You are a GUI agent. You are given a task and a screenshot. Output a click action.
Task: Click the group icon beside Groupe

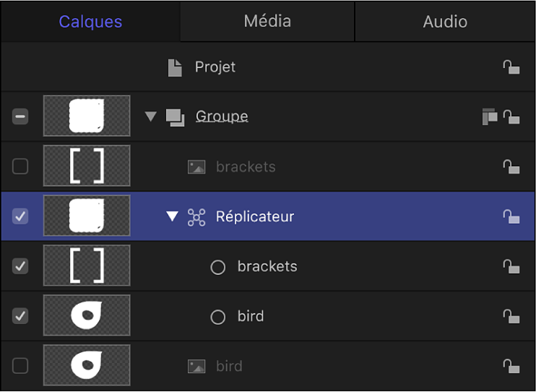click(175, 117)
